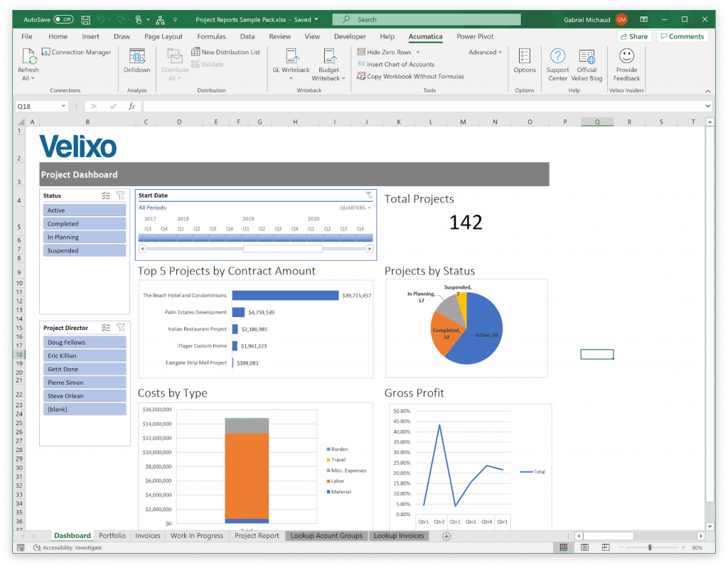
Task: Toggle the AutoSave switch
Action: tap(63, 19)
